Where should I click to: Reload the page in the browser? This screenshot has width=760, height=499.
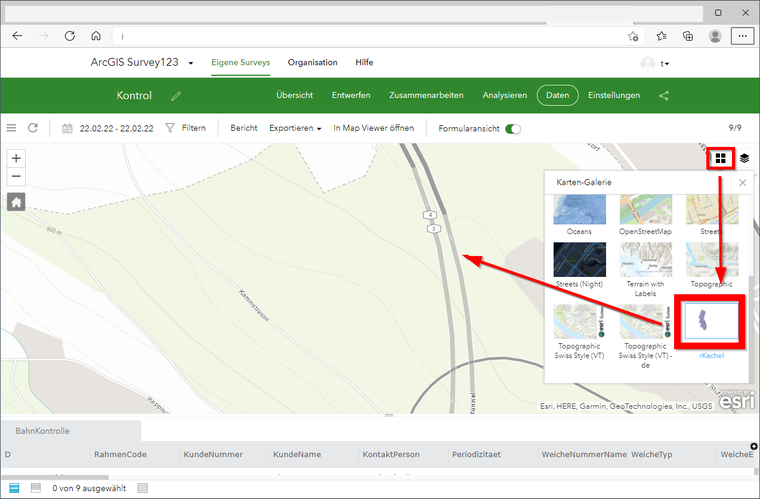[x=70, y=36]
